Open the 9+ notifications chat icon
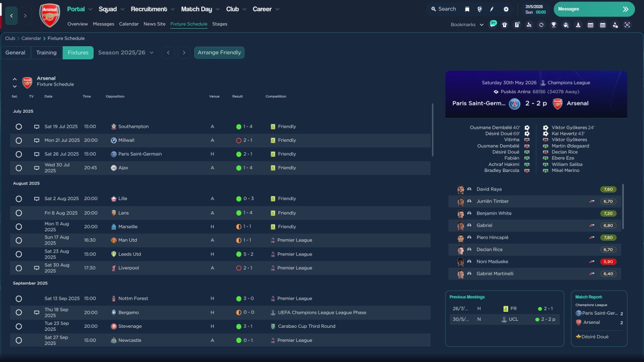 coord(493,24)
